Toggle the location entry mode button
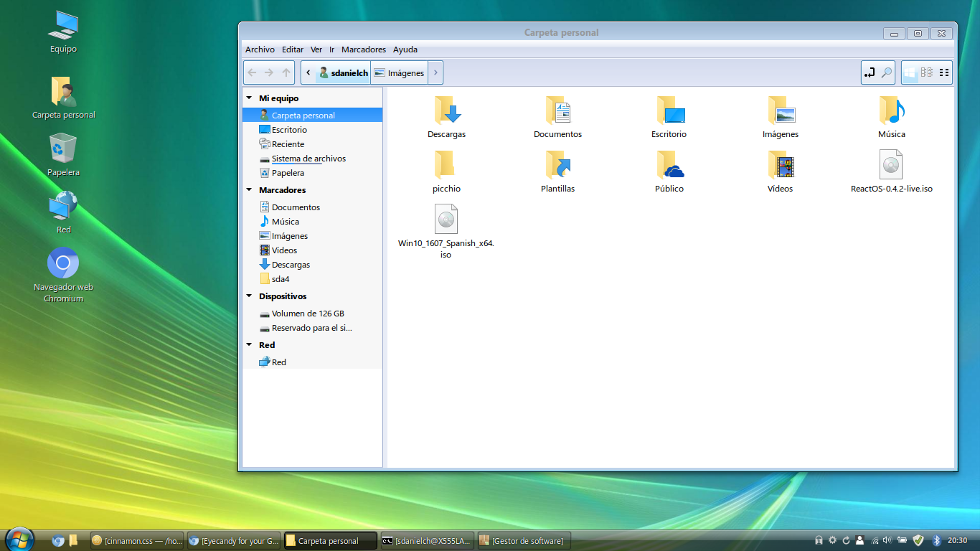This screenshot has height=551, width=980. click(x=870, y=72)
